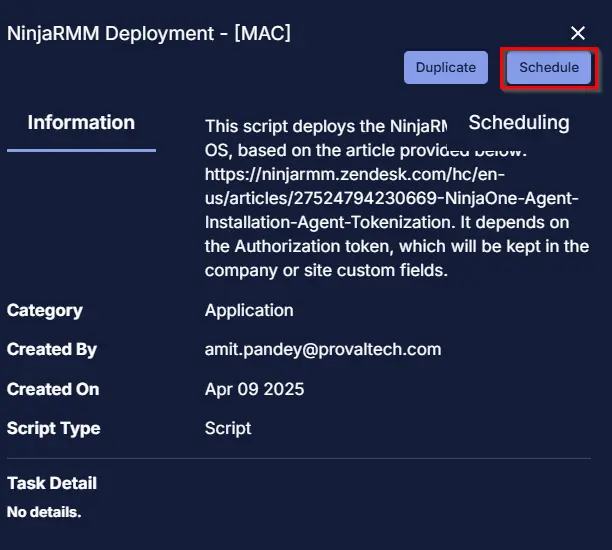612x550 pixels.
Task: Click the ninjarmm.zendesk.com article URL text
Action: point(391,198)
